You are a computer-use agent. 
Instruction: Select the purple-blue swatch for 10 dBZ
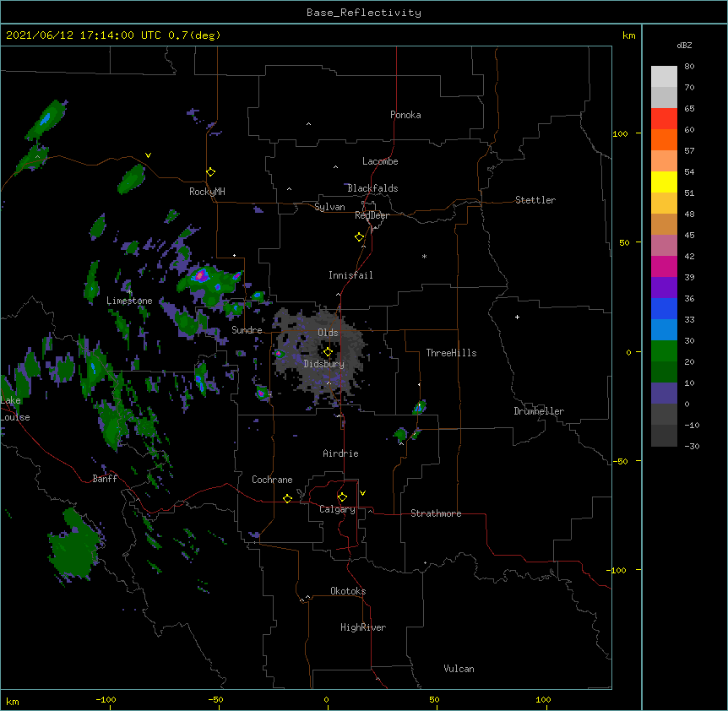(664, 393)
